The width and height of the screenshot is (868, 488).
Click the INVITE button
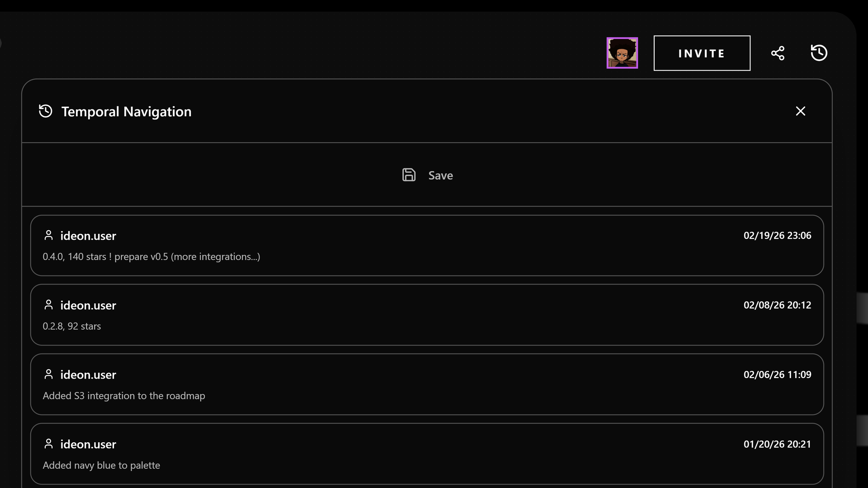702,53
